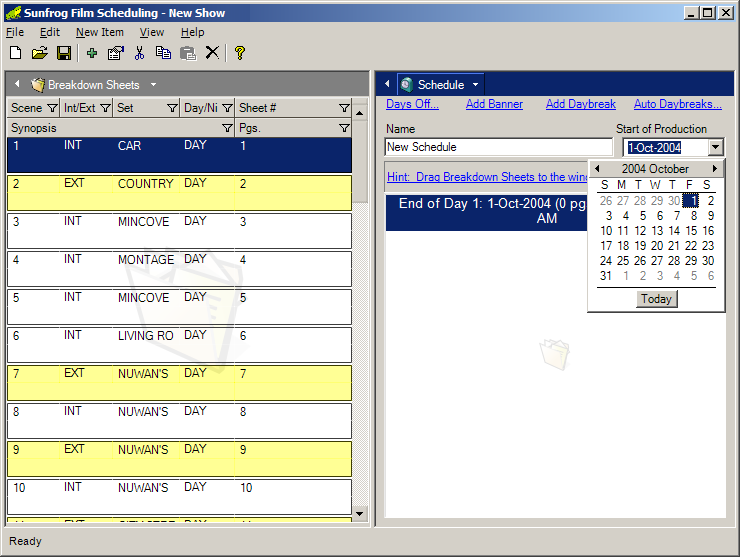
Task: Click the Start of Production date field
Action: [665, 147]
